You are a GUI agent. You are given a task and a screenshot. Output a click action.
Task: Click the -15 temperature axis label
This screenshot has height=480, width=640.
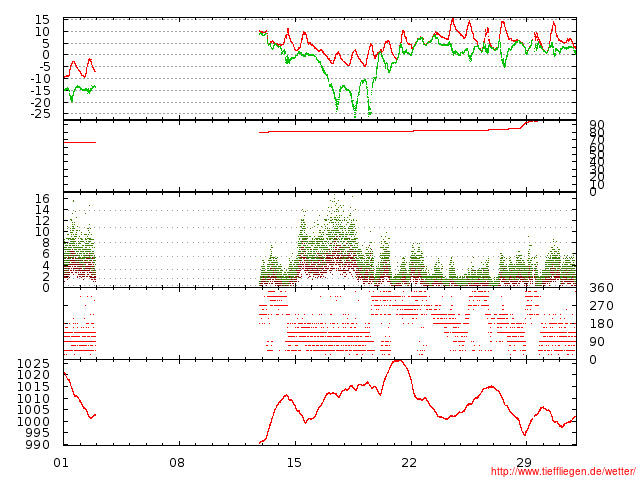coord(39,91)
